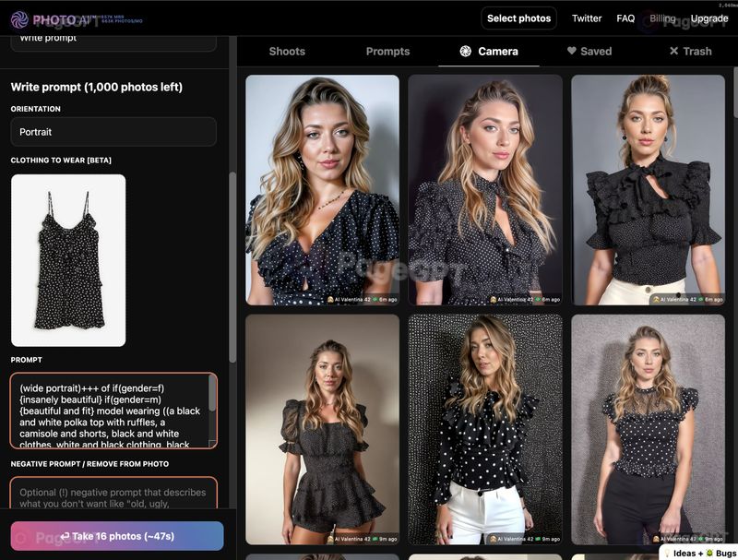Click the prompt text area scrollbar
This screenshot has width=738, height=560.
point(212,394)
